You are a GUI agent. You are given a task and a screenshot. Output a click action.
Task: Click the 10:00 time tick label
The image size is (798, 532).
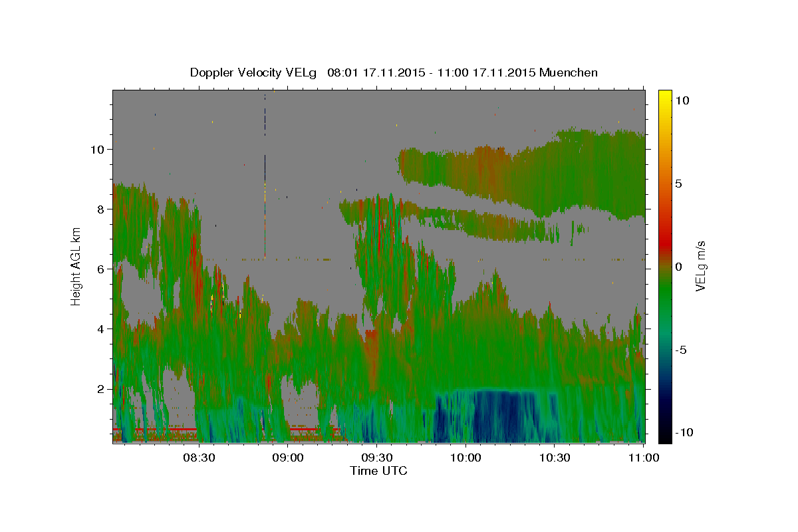click(465, 458)
